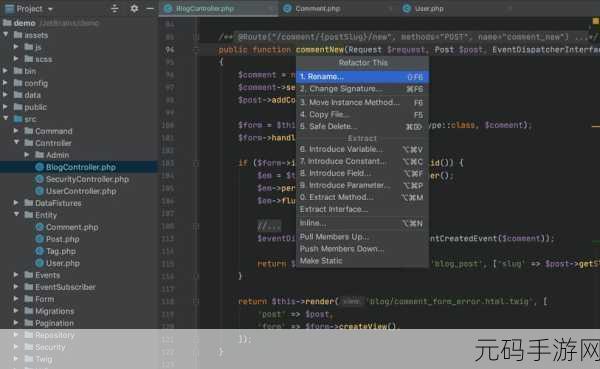Expand the folded route doc comment
Image resolution: width=600 pixels, height=369 pixels.
(x=196, y=37)
